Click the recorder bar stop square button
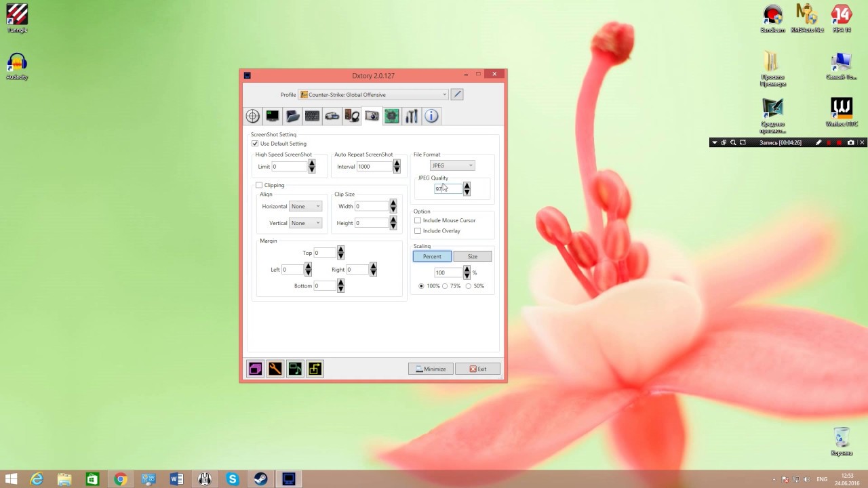Screen dimensions: 868x488 [x=840, y=142]
